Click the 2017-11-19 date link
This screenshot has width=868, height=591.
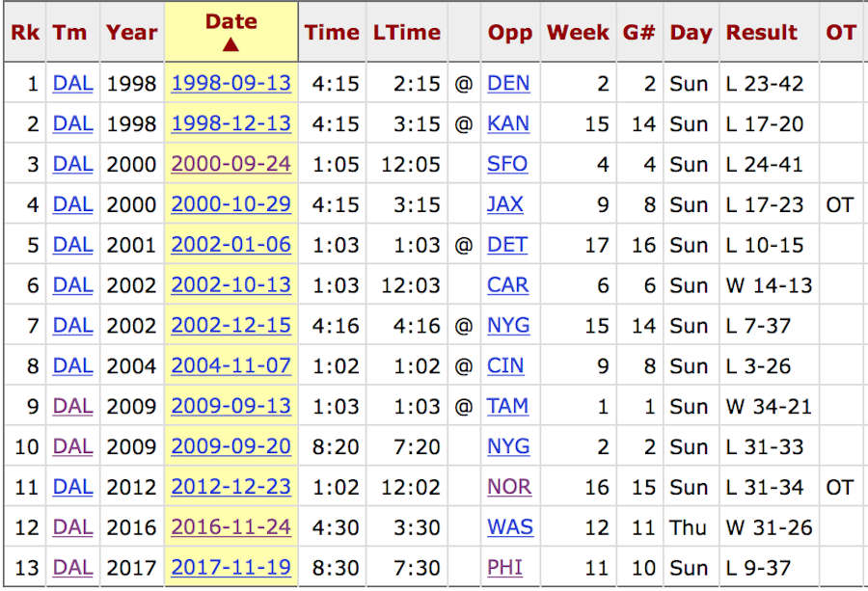point(231,569)
